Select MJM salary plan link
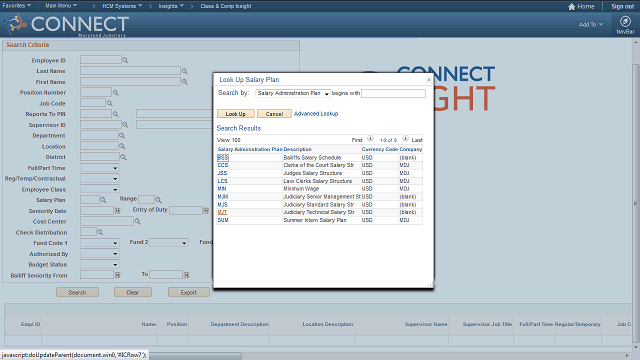The height and width of the screenshot is (360, 640). pyautogui.click(x=222, y=197)
